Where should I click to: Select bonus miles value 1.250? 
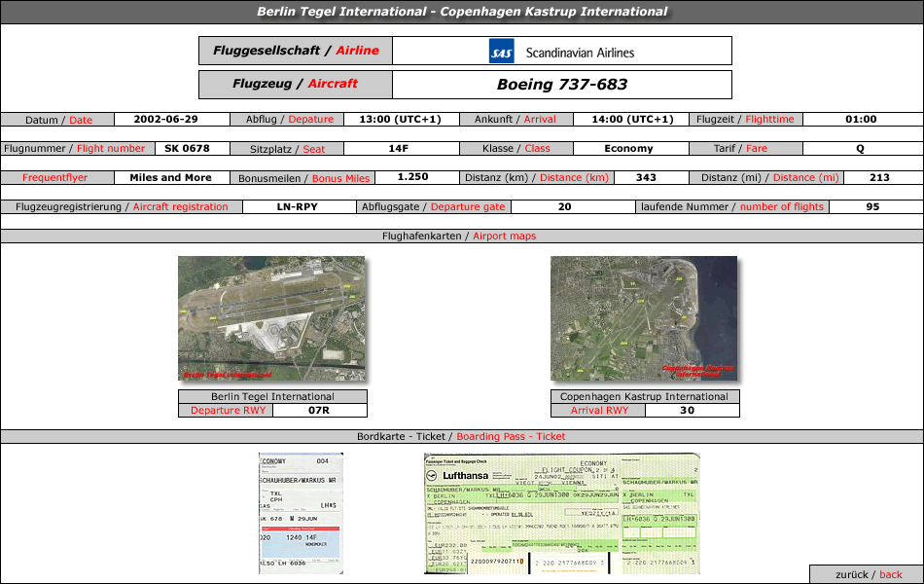(413, 177)
